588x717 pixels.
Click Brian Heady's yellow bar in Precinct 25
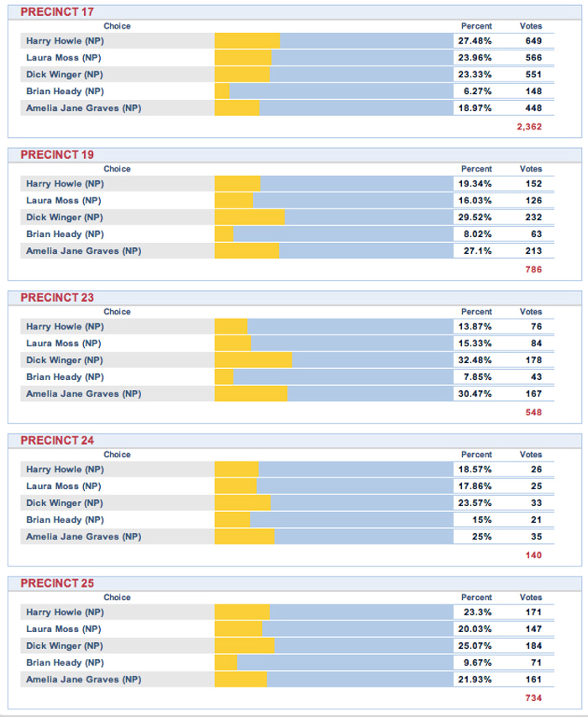coord(226,662)
